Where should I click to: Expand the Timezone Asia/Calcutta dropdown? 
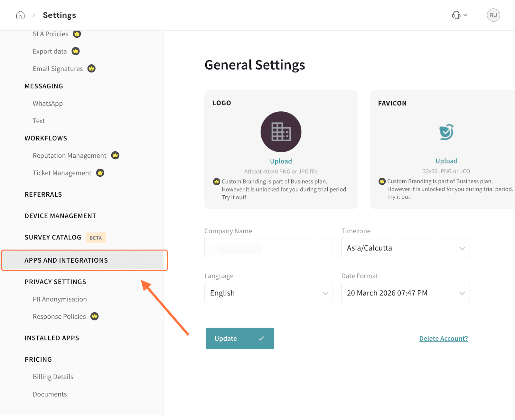click(405, 248)
